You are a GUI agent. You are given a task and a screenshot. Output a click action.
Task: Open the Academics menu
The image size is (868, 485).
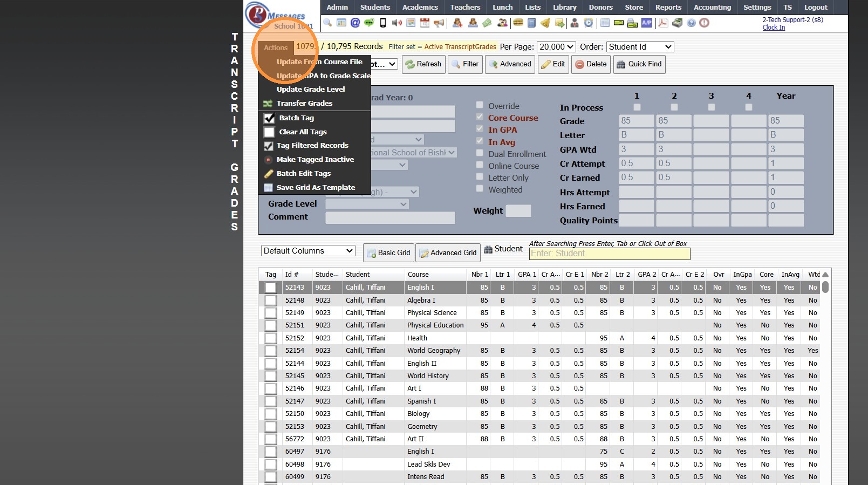[x=420, y=7]
